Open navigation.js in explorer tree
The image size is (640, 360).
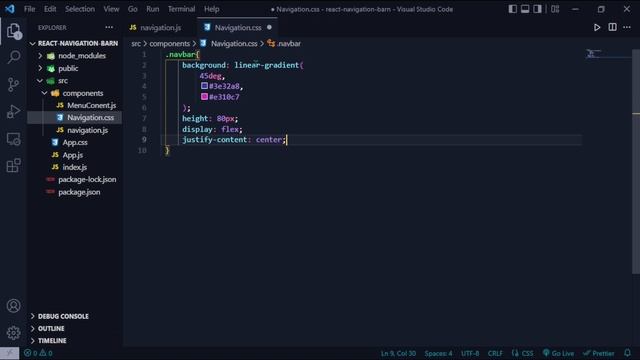74,130
